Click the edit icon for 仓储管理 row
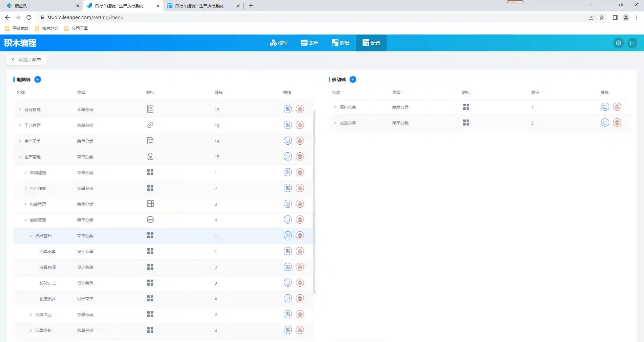 tap(287, 109)
